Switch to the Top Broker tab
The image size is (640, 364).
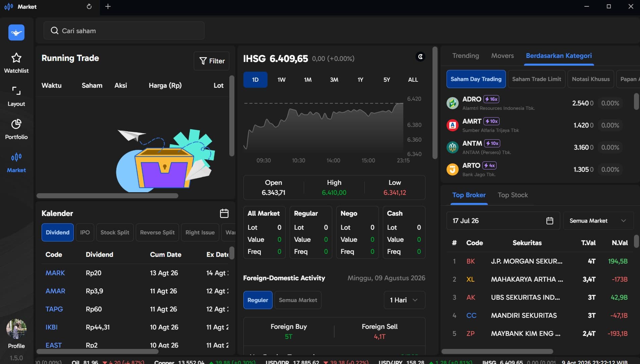[x=469, y=195]
